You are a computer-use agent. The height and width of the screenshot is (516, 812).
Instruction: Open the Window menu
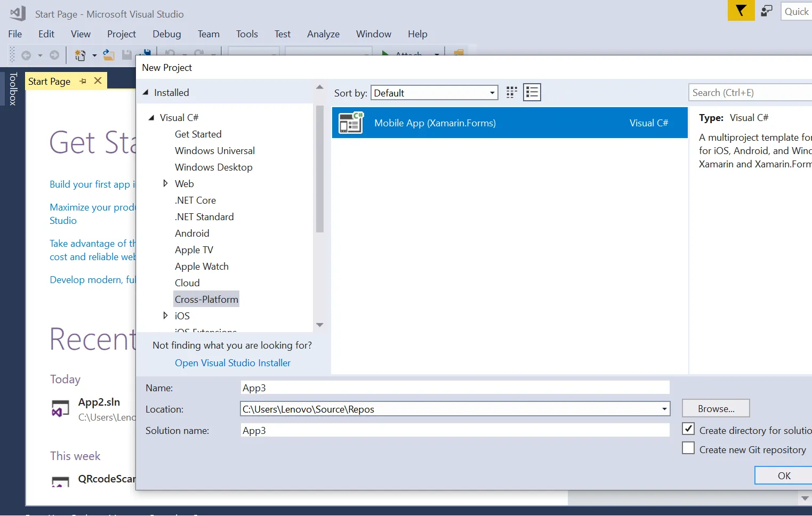(x=374, y=34)
